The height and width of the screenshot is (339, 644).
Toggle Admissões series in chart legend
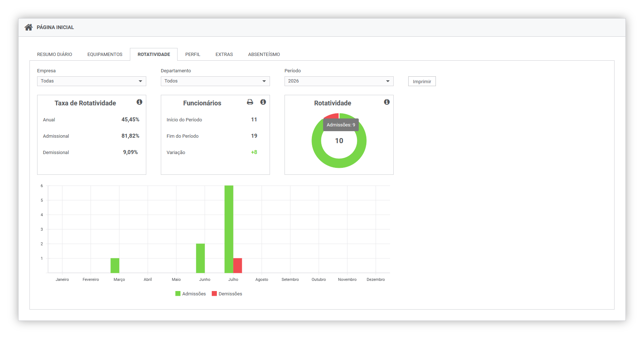(x=191, y=294)
